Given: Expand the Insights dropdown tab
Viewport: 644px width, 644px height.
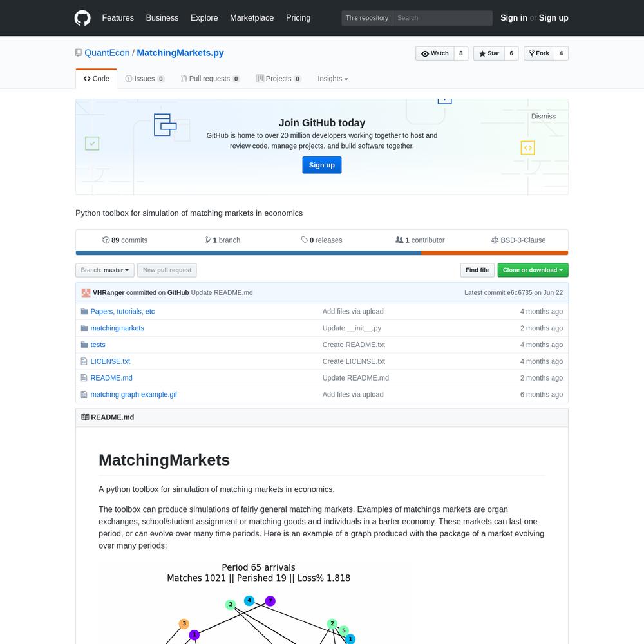Looking at the screenshot, I should (x=333, y=79).
